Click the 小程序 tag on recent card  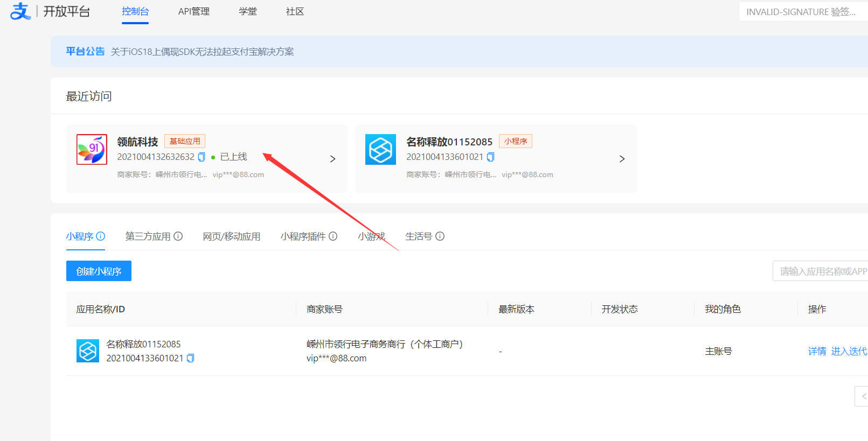pyautogui.click(x=516, y=141)
